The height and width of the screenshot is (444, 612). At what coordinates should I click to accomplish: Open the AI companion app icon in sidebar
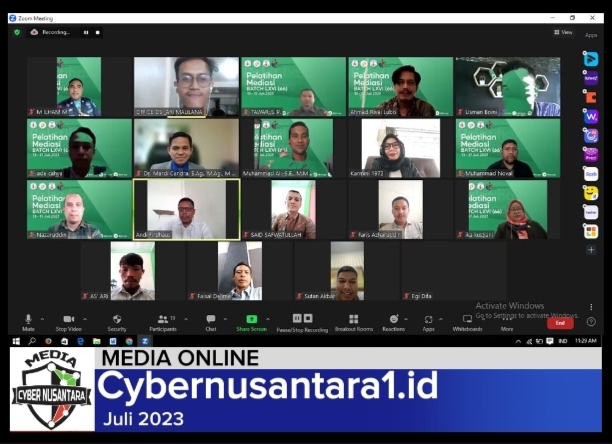591,135
